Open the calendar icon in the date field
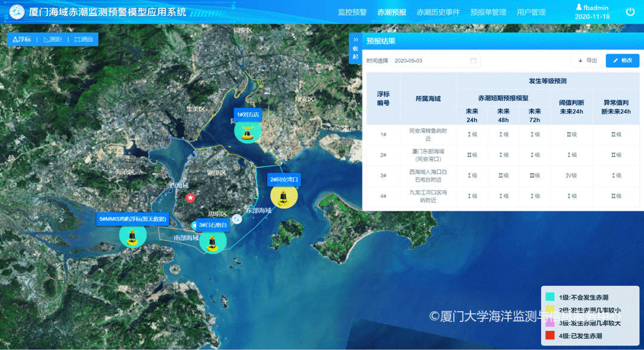The width and height of the screenshot is (644, 350). pos(473,61)
